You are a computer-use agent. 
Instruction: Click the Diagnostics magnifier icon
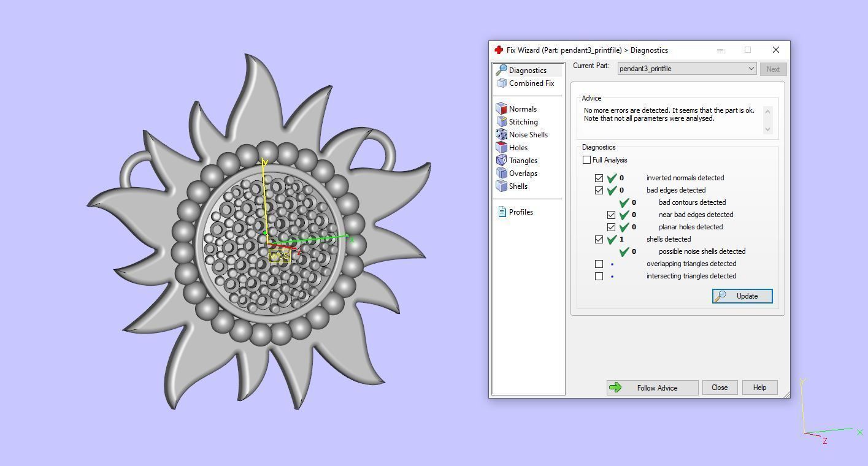coord(502,71)
